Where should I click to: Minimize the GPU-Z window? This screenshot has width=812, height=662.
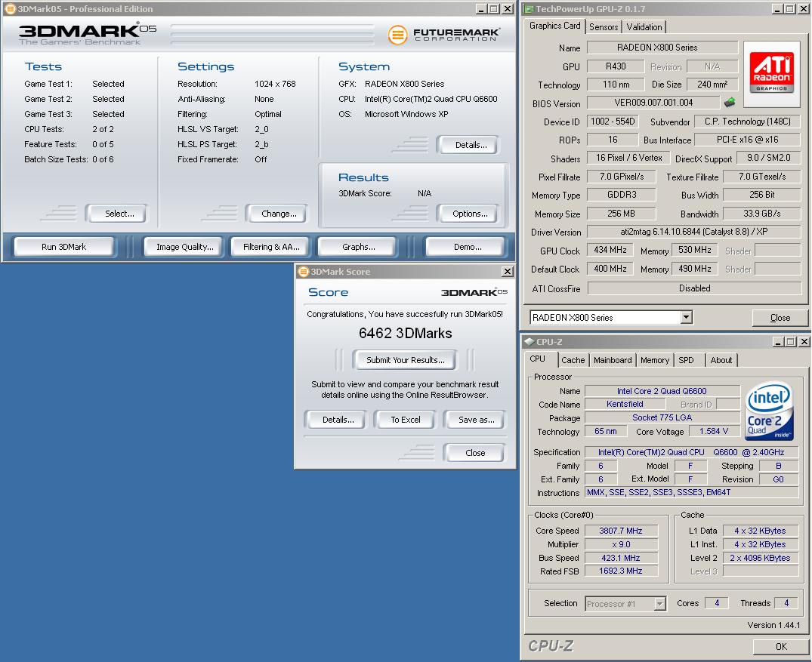(778, 9)
